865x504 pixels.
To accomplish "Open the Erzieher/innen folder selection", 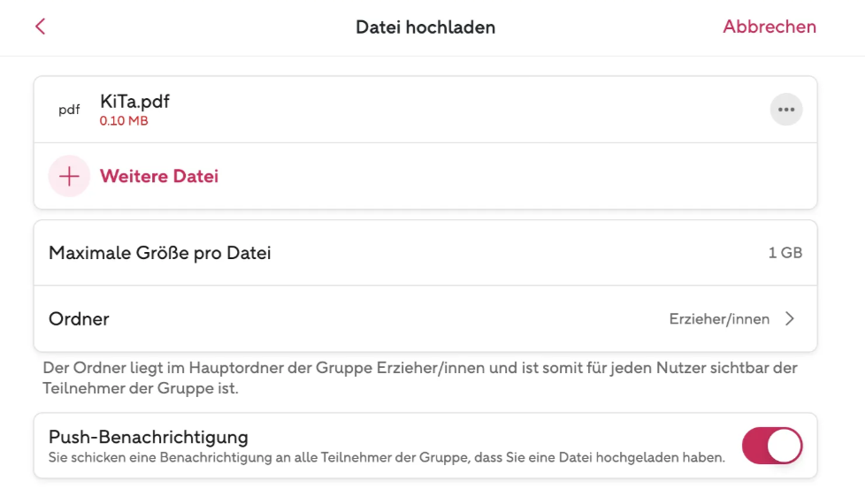I will tap(719, 319).
